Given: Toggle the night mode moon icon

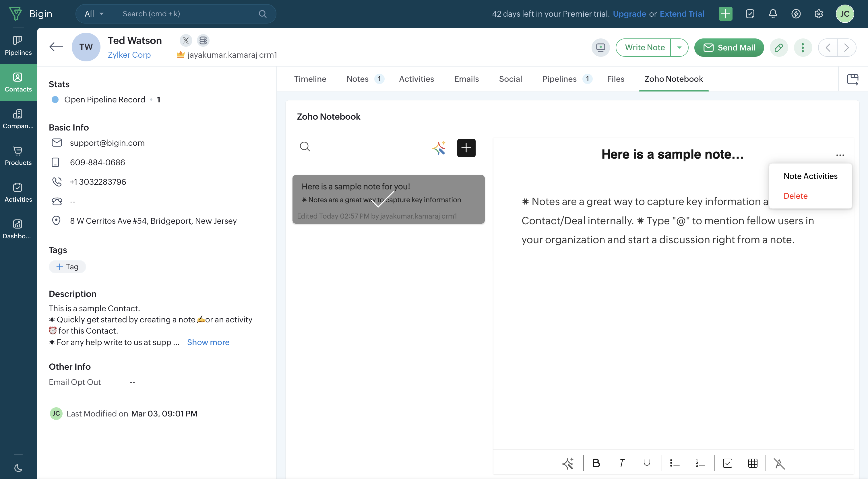Looking at the screenshot, I should pos(18,468).
